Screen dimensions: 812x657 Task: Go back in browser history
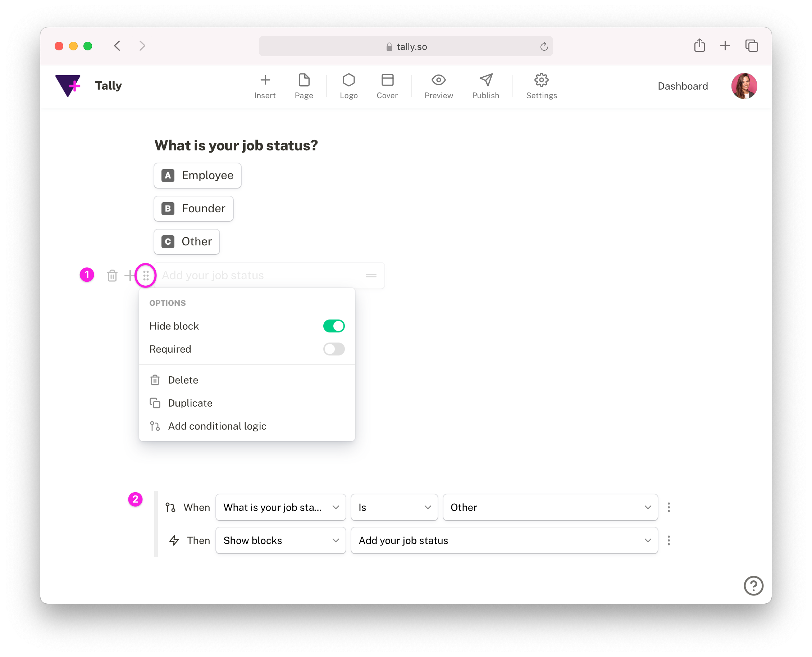point(117,46)
